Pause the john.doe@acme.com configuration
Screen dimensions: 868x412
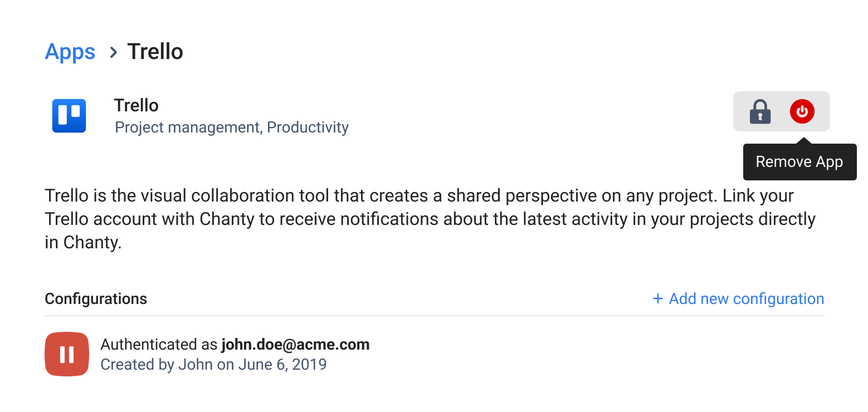pyautogui.click(x=67, y=354)
